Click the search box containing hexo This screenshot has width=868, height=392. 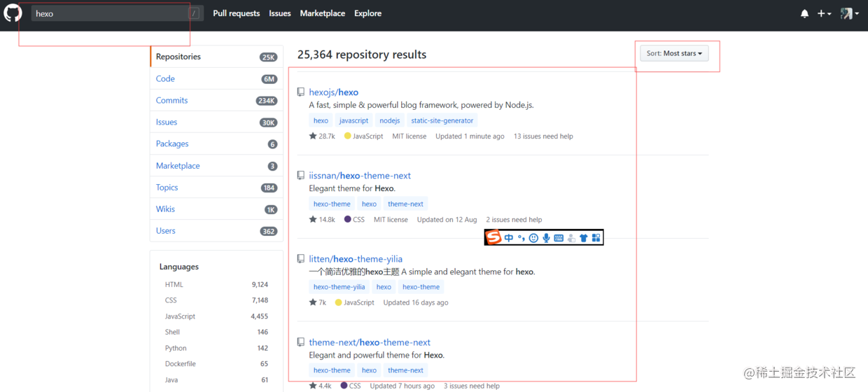(x=117, y=13)
